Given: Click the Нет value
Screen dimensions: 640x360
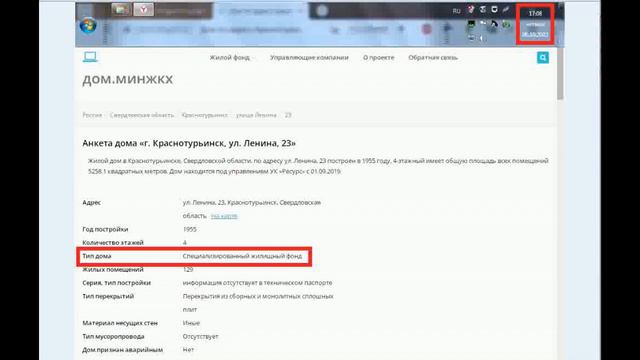Looking at the screenshot, I should tap(188, 350).
